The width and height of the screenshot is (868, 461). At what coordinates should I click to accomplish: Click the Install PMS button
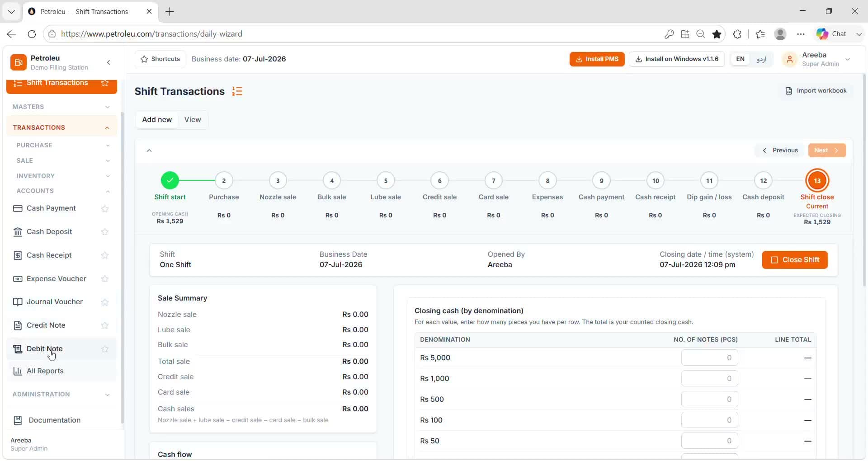[597, 59]
